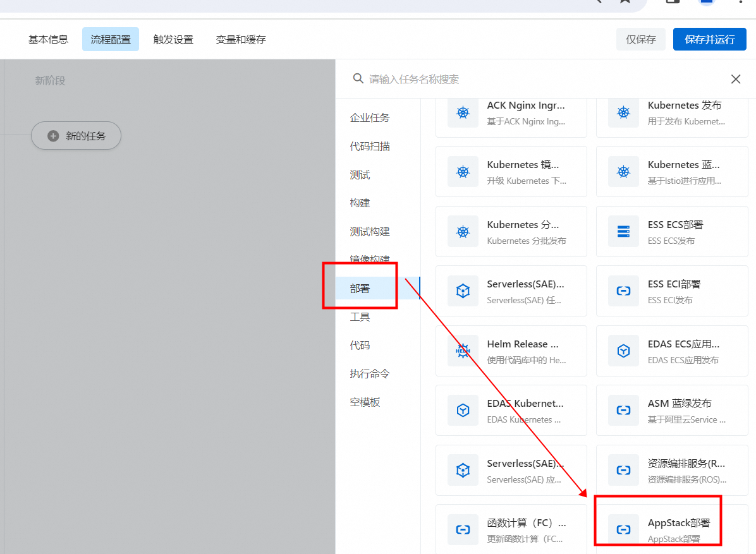The height and width of the screenshot is (554, 756).
Task: Choose the Kubernetes 分... task title
Action: tap(523, 224)
